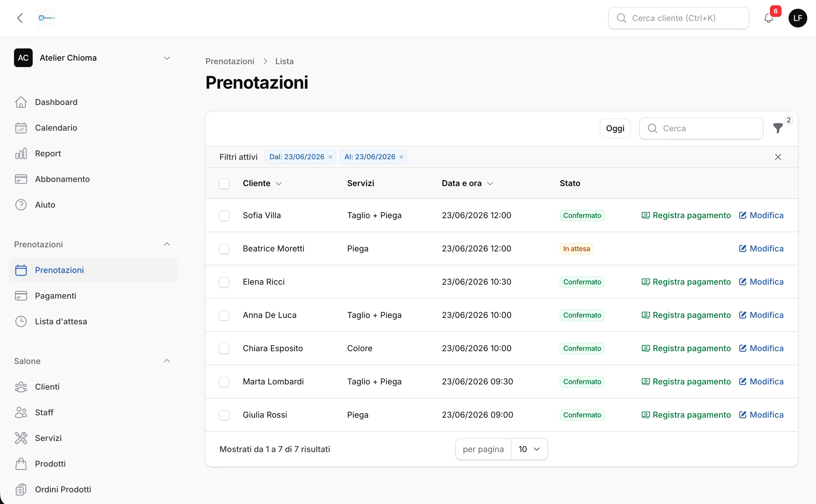816x504 pixels.
Task: Open the filter funnel icon
Action: pos(778,128)
